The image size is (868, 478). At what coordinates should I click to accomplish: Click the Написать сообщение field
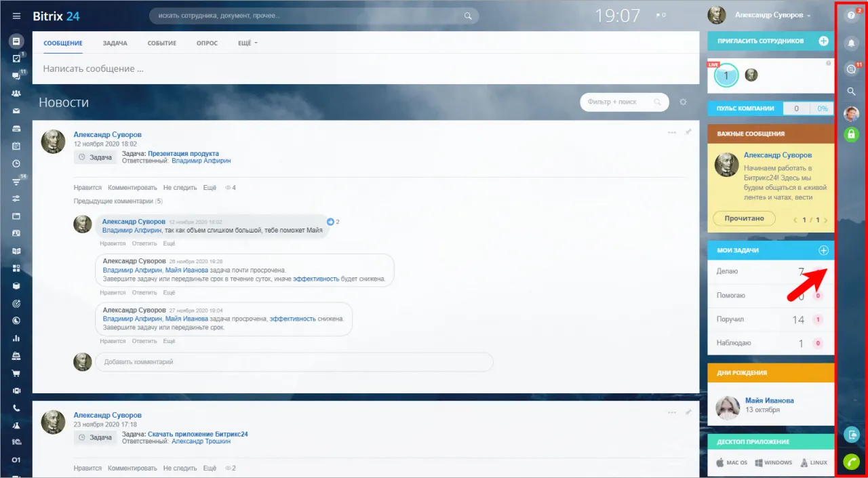pos(366,68)
